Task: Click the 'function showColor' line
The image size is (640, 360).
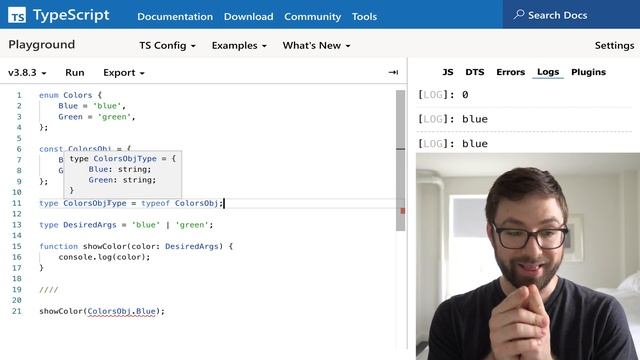Action: 136,246
